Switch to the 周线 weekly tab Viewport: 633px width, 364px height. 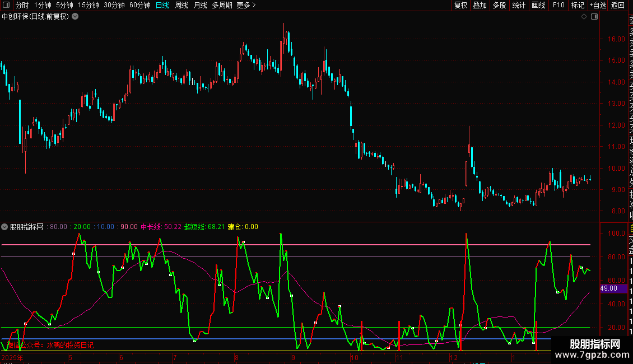coord(181,6)
